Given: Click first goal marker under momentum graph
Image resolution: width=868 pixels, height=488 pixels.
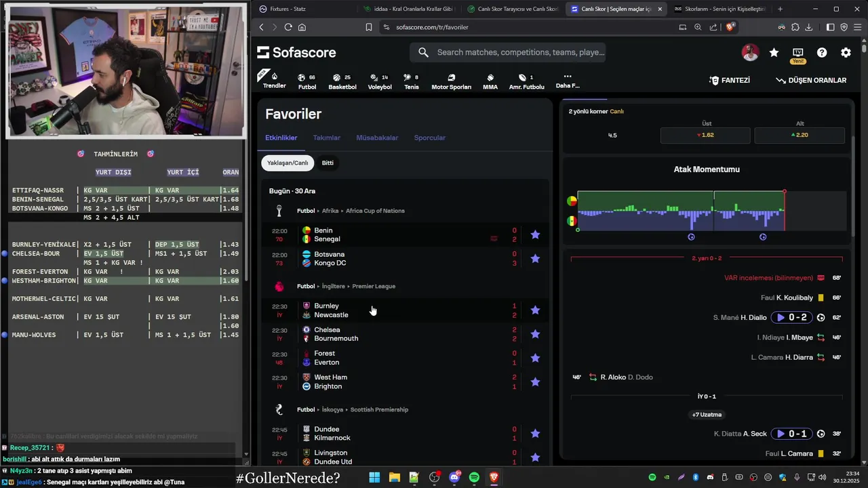Looking at the screenshot, I should 691,237.
